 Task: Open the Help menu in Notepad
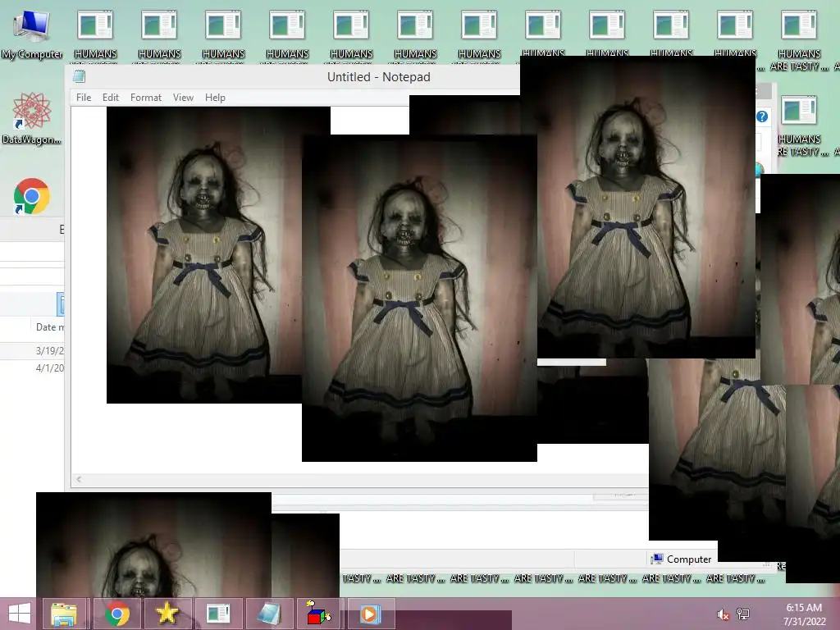click(x=215, y=98)
